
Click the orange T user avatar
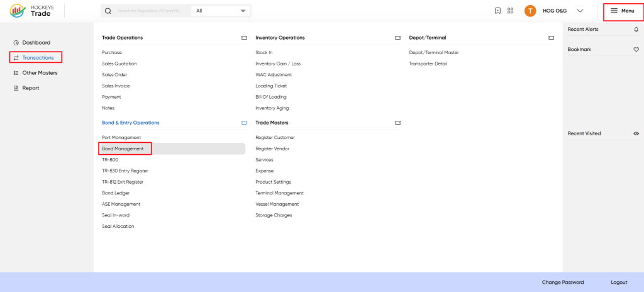click(x=530, y=11)
